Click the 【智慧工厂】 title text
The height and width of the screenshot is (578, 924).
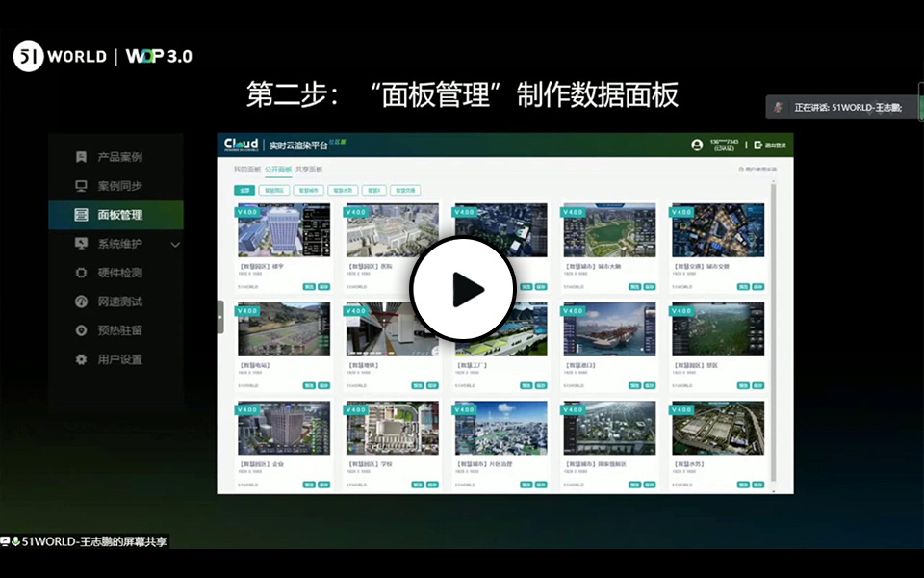(x=472, y=365)
